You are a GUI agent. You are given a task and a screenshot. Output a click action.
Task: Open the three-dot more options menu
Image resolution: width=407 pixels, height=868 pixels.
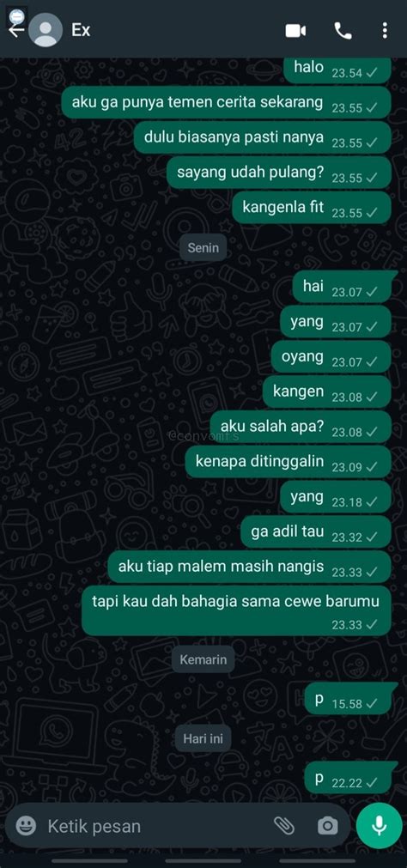[x=385, y=31]
